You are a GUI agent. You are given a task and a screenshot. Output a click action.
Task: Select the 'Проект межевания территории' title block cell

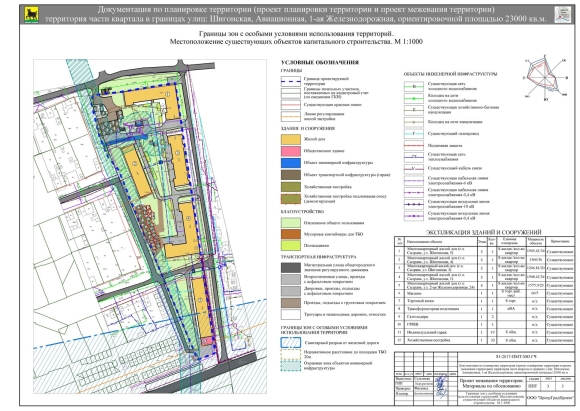[492, 383]
